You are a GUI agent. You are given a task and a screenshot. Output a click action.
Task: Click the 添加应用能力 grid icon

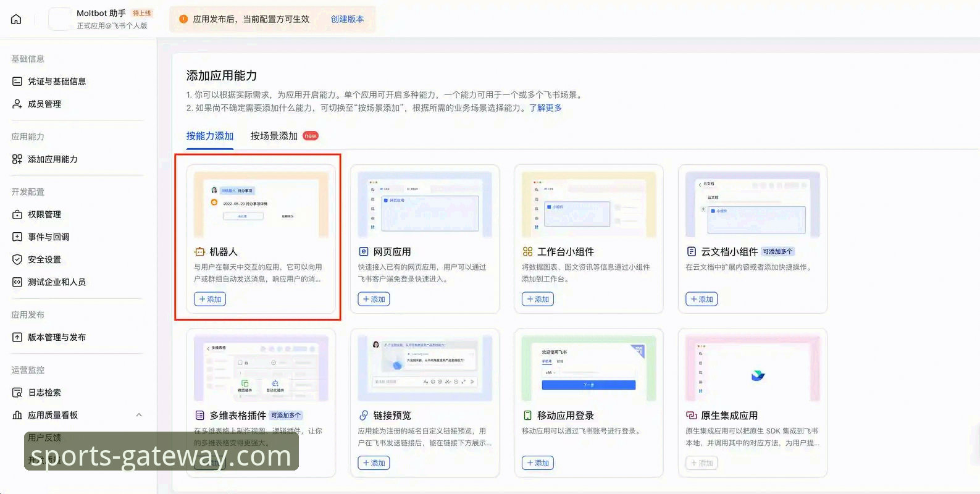point(17,159)
